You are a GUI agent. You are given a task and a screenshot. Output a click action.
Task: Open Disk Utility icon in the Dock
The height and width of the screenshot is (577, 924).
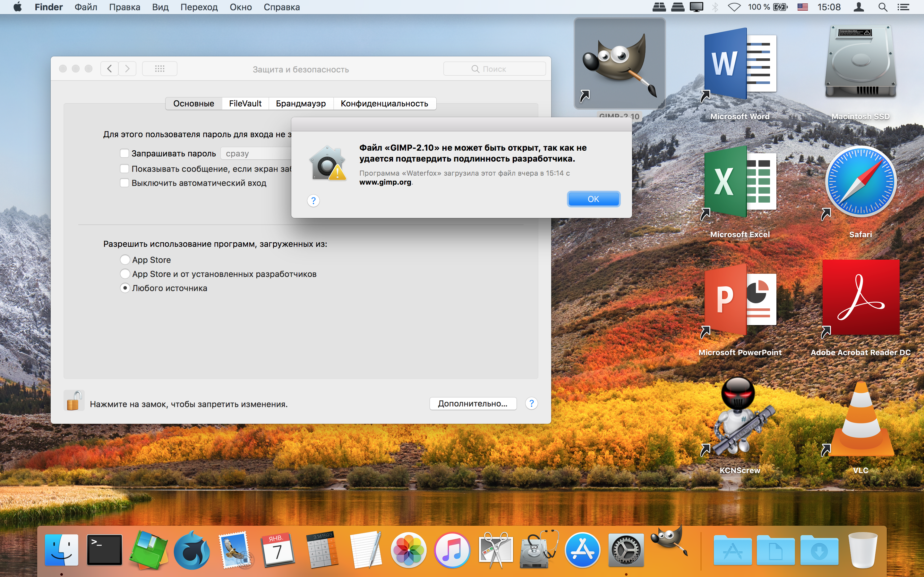(x=538, y=550)
